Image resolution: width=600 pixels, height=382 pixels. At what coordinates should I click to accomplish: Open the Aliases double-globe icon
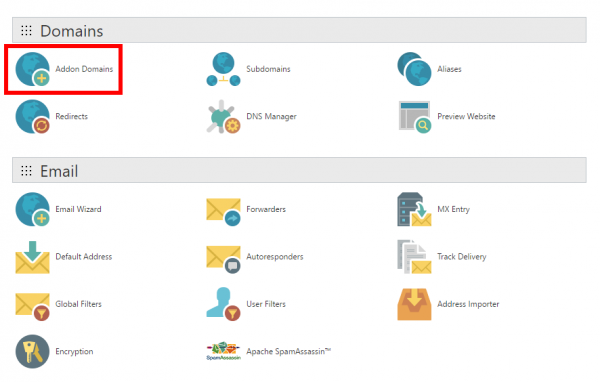click(414, 69)
